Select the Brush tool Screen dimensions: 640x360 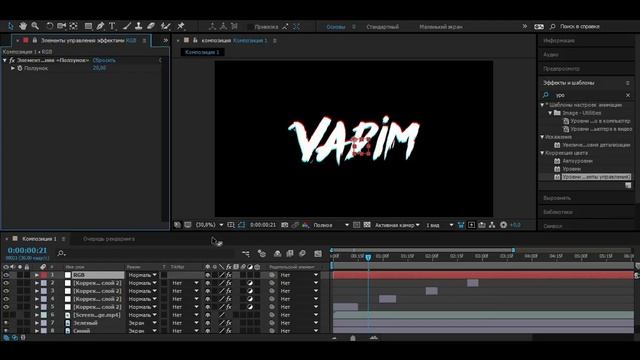pos(127,26)
